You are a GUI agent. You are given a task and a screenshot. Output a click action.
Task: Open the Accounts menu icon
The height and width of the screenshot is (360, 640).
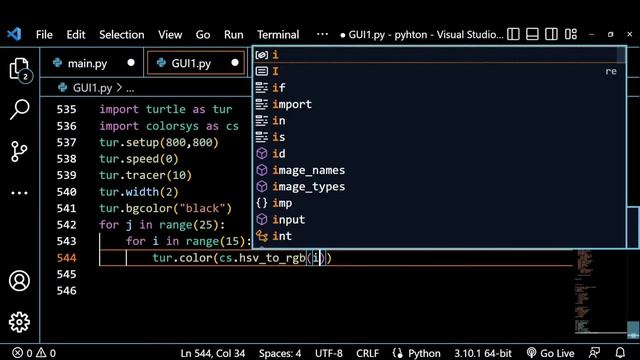(x=19, y=281)
